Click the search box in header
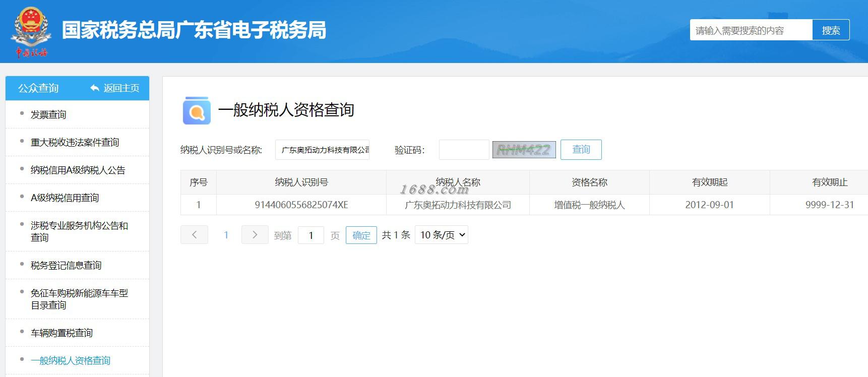Viewport: 868px width, 377px height. [x=751, y=30]
